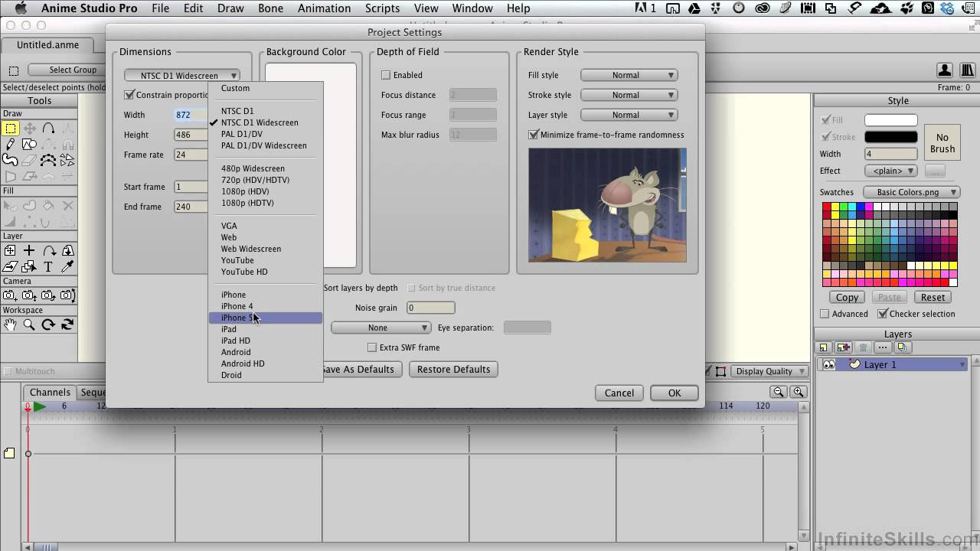Click the green play button in the timeline
This screenshot has width=980, height=551.
tap(40, 407)
